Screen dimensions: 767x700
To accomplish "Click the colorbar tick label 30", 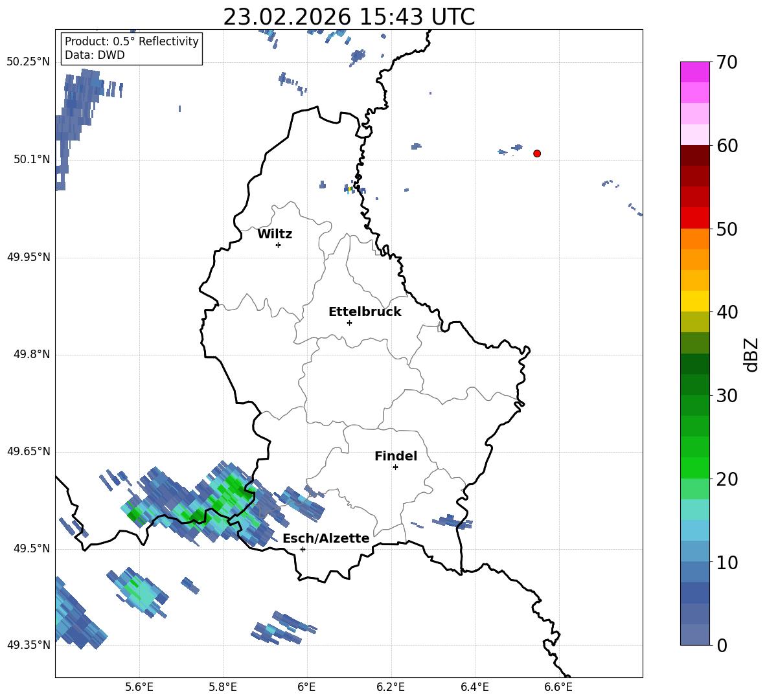I will pyautogui.click(x=727, y=396).
